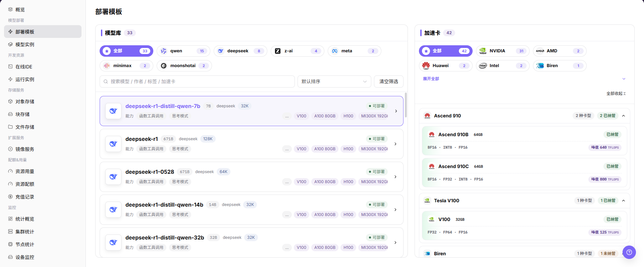Select 部署模板 in the sidebar
Viewport: 644px width, 267px height.
pos(43,32)
